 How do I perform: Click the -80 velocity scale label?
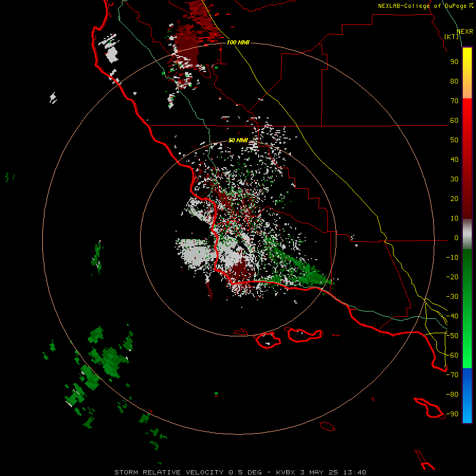pos(452,395)
